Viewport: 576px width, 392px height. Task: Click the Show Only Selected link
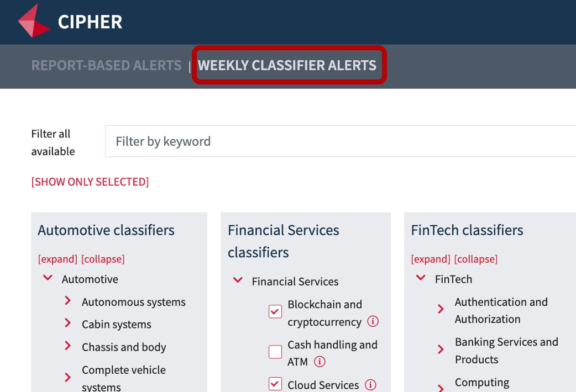point(90,182)
